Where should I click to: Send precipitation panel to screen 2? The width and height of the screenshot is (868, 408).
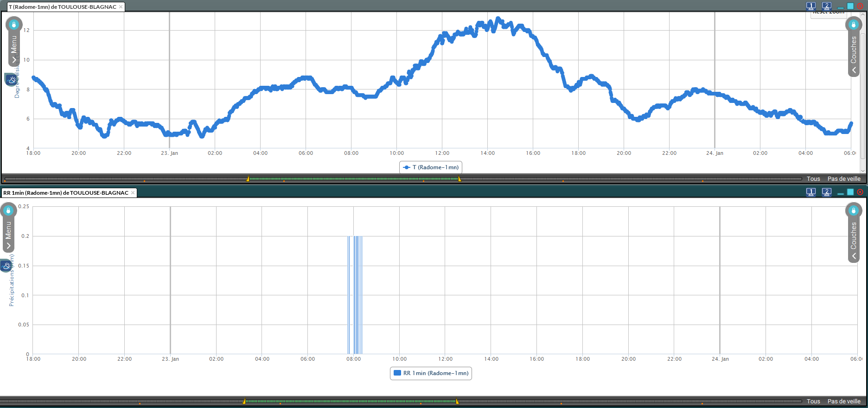827,192
